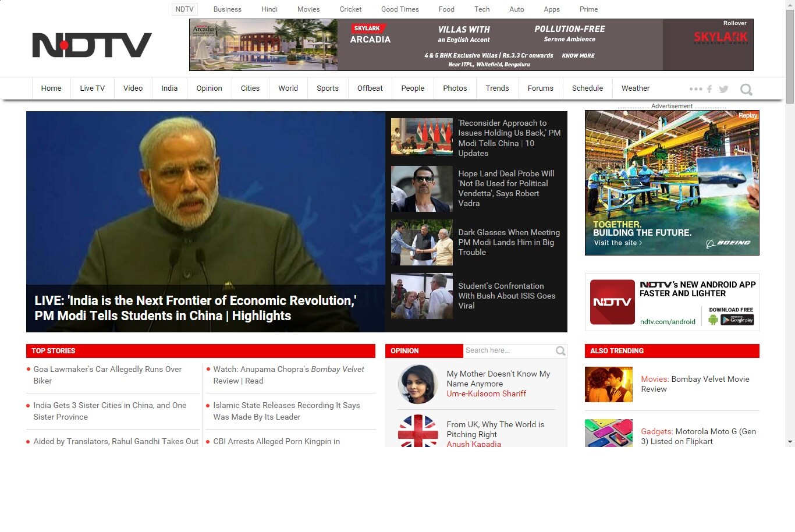Open the Photos section
Image resolution: width=795 pixels, height=532 pixels.
coord(455,88)
